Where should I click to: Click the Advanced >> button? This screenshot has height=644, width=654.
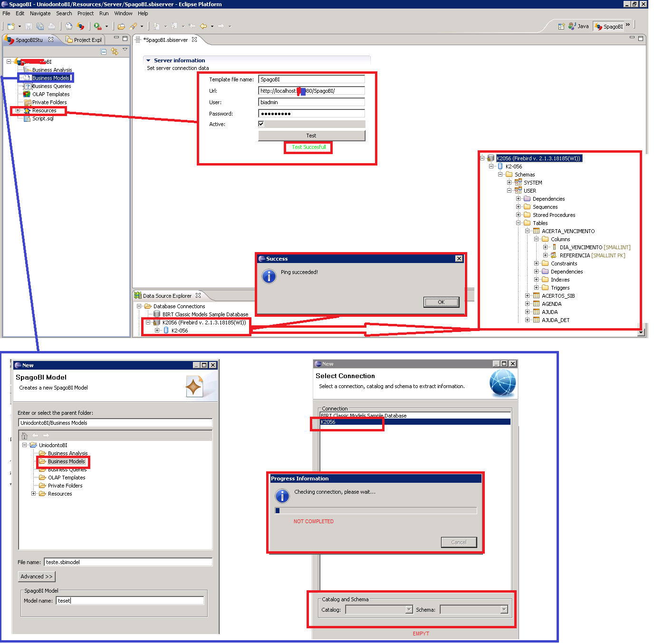coord(37,576)
